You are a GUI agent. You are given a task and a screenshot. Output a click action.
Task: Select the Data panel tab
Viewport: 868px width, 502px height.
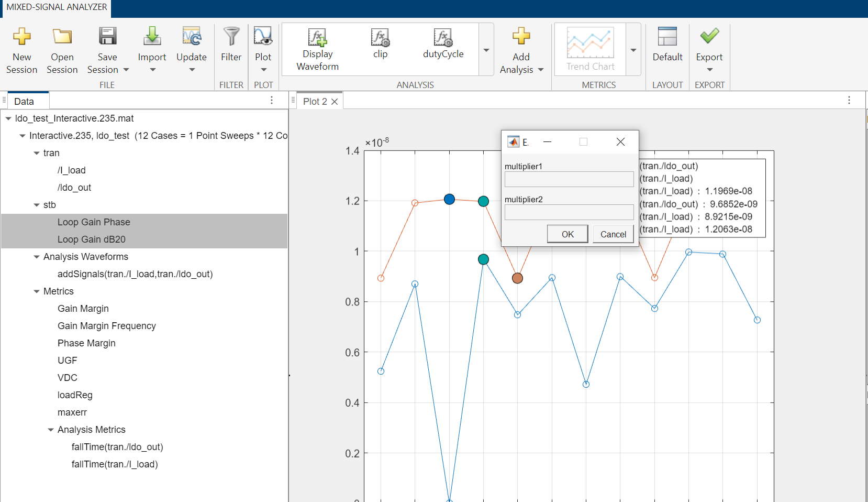click(24, 102)
